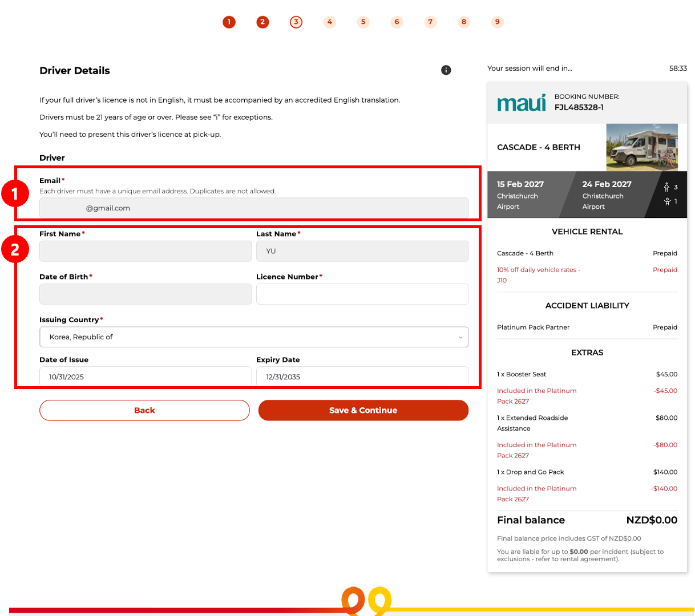Go to step 2 in progress indicator
Image resolution: width=695 pixels, height=616 pixels.
point(262,22)
